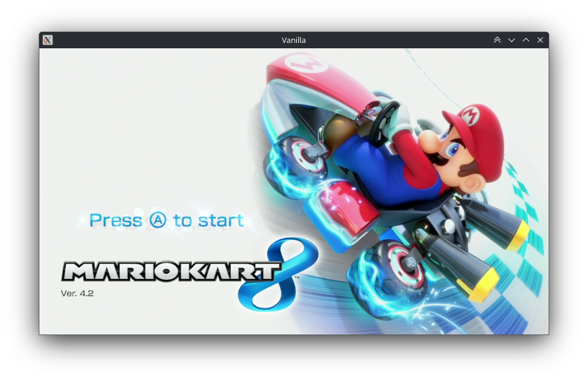Image resolution: width=588 pixels, height=381 pixels.
Task: Close the Vanilla window
Action: click(x=540, y=40)
